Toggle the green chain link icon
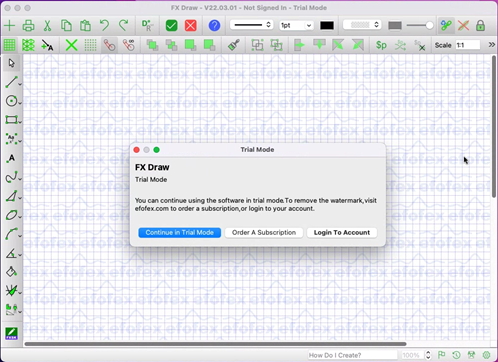Viewport: 498px width, 362px height. 446,26
